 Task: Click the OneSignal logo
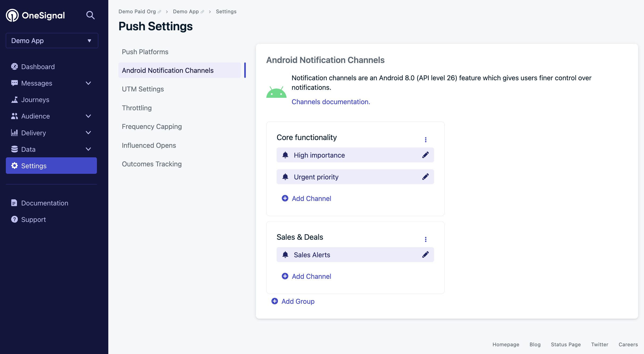click(x=35, y=15)
